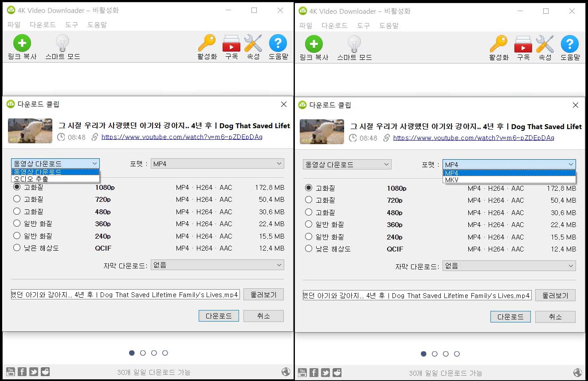Click video thumbnail in right dialog
The width and height of the screenshot is (588, 381).
click(x=322, y=131)
